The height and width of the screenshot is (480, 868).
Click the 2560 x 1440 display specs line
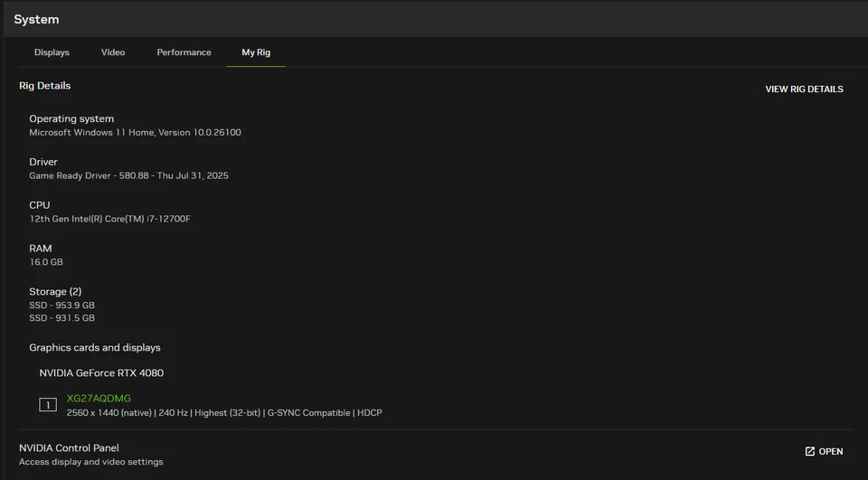[x=224, y=412]
